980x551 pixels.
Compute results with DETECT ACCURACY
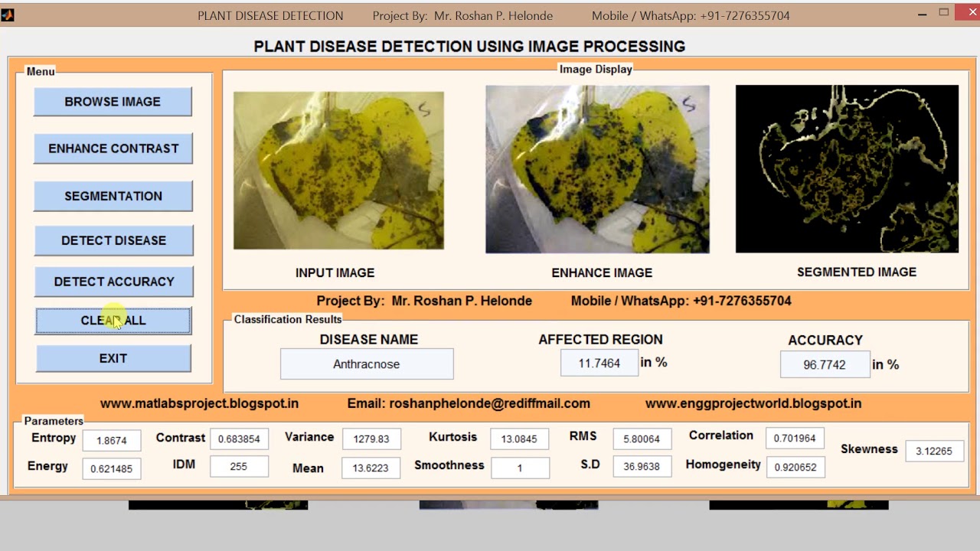[x=114, y=282]
